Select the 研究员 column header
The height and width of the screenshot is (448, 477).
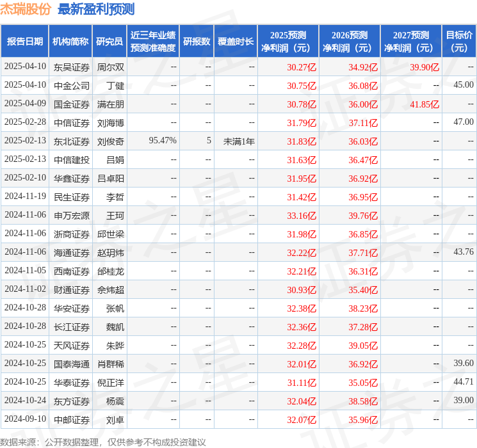point(109,42)
